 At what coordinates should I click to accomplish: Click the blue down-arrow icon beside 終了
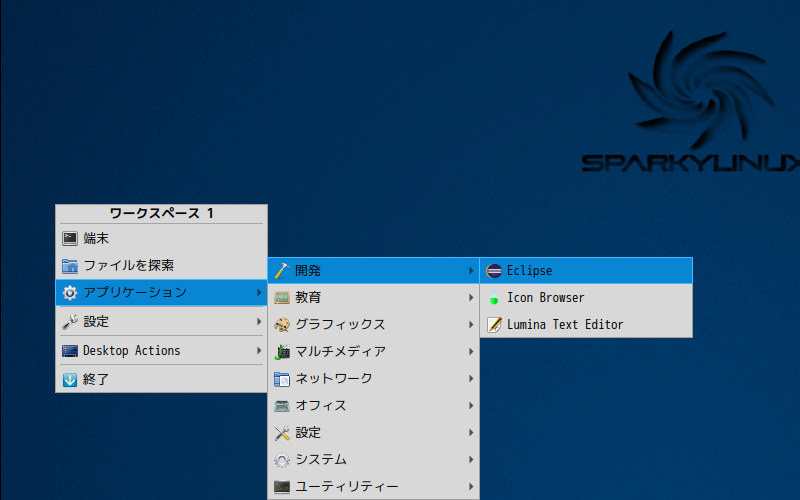tap(70, 380)
